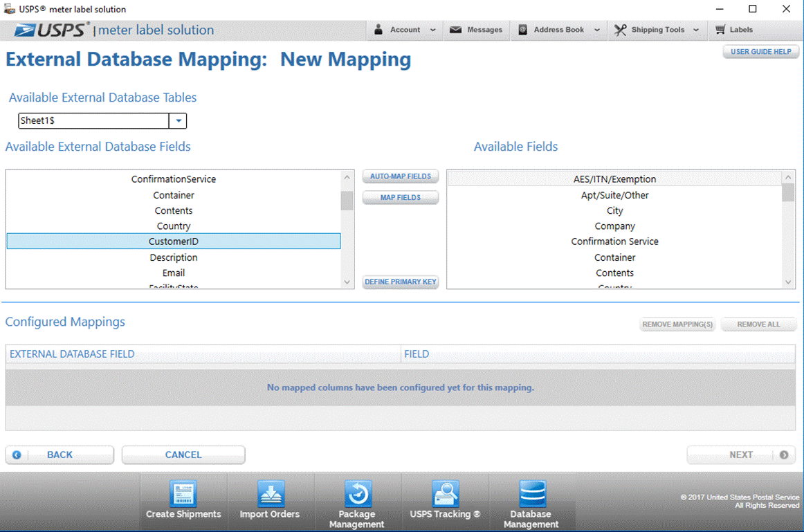Click the Labels cart icon
804x532 pixels.
[x=720, y=30]
